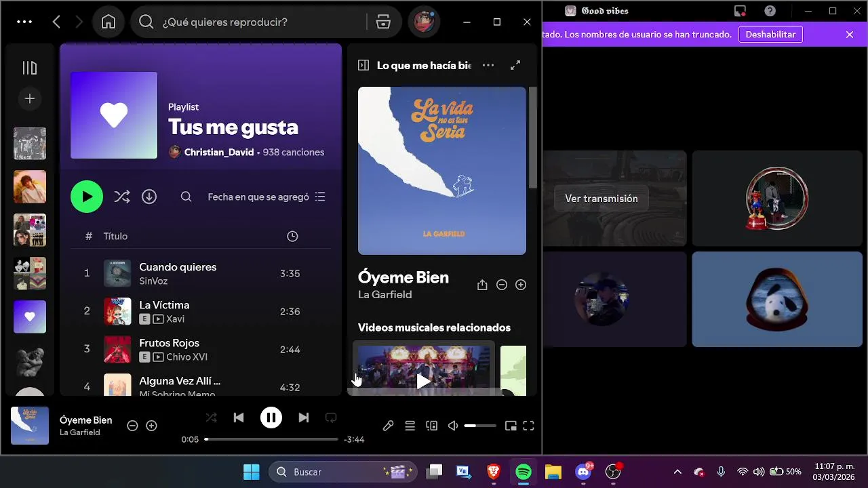Go forward with the right arrow
Image resolution: width=868 pixels, height=488 pixels.
(79, 22)
